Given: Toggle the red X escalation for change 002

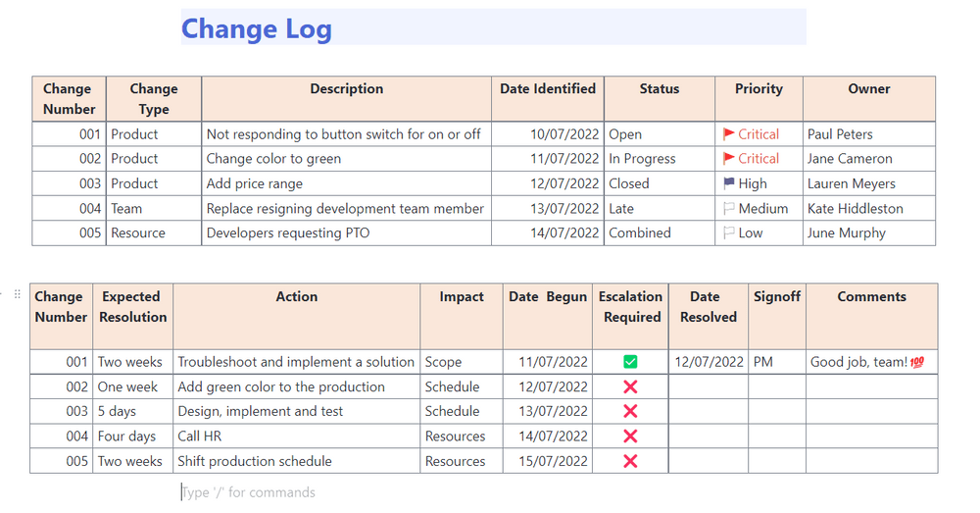Looking at the screenshot, I should 630,387.
